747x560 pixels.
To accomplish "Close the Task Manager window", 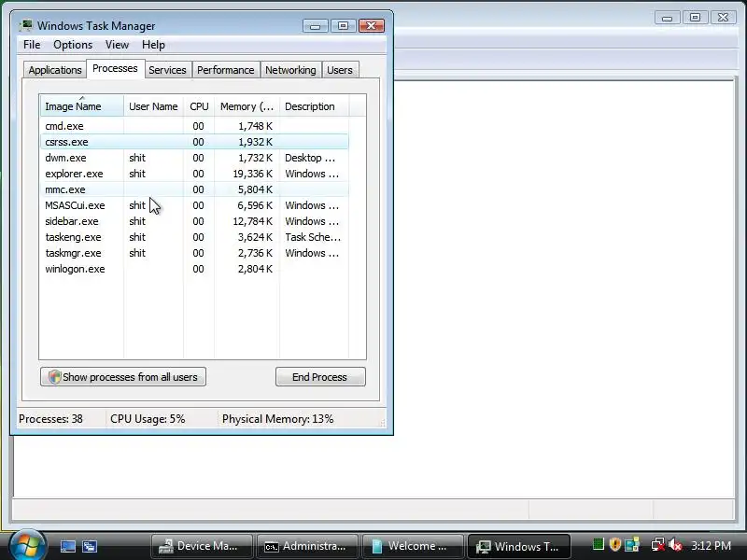I will coord(372,26).
